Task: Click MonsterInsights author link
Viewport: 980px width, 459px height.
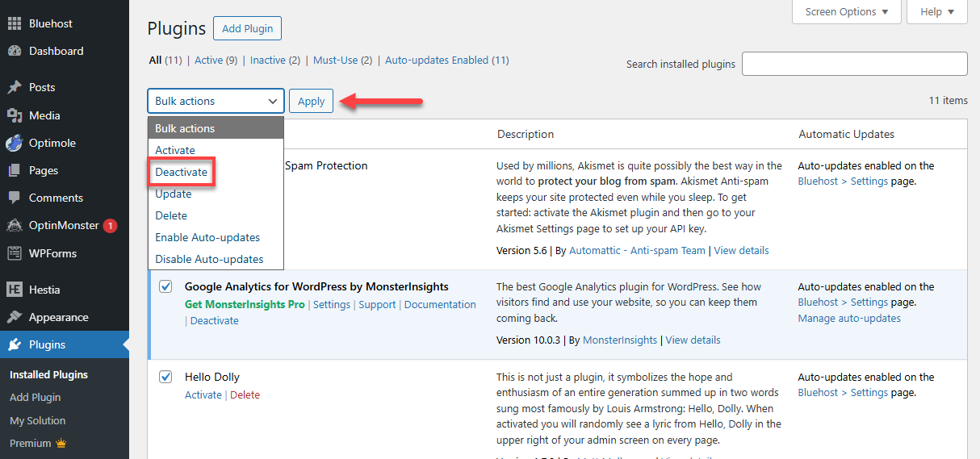Action: click(620, 340)
